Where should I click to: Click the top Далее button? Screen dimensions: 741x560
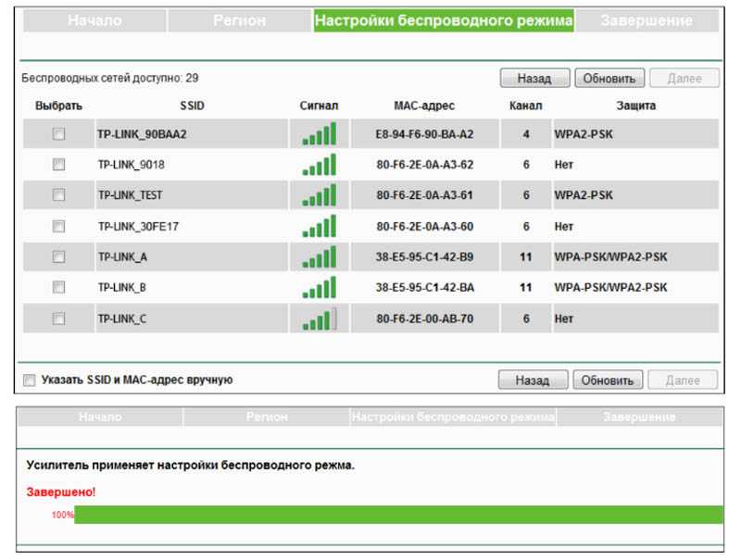point(684,79)
